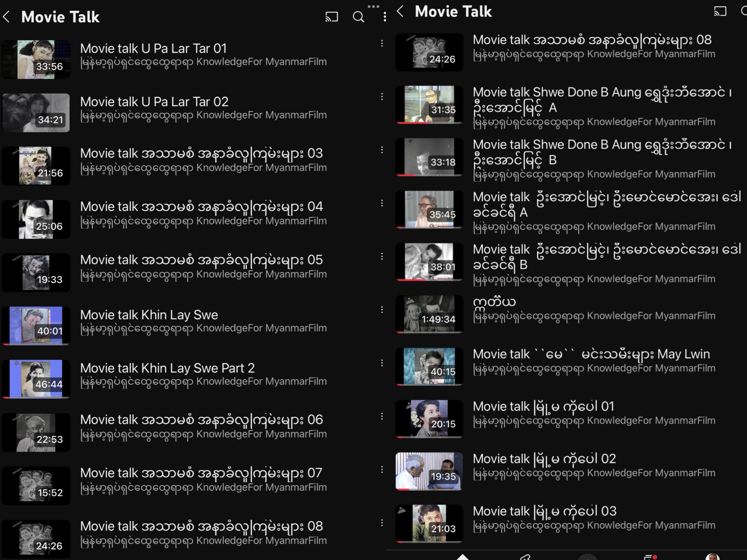
Task: Open options menu for Khin Lay Swe video
Action: pyautogui.click(x=382, y=310)
